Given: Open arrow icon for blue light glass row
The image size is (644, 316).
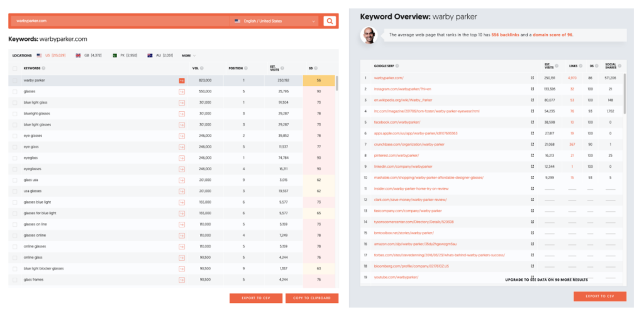Looking at the screenshot, I should pyautogui.click(x=182, y=102).
